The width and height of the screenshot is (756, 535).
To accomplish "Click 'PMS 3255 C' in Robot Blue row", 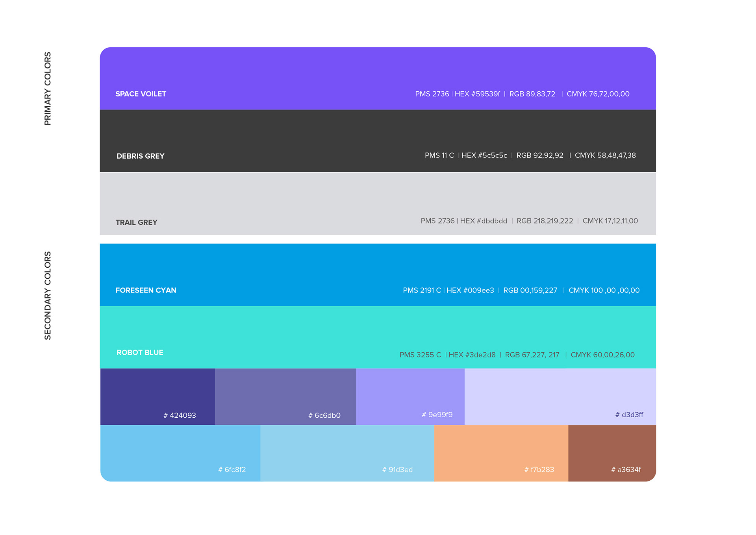I will point(420,355).
